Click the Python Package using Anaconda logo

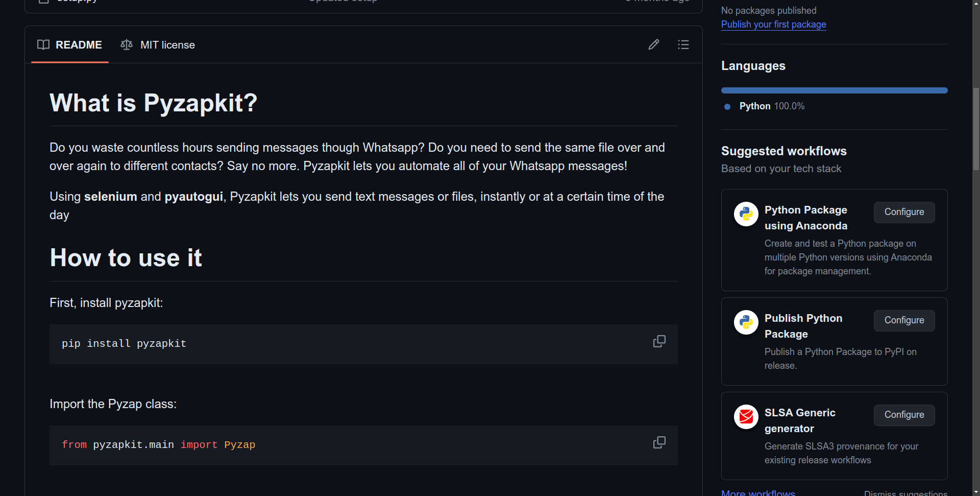pyautogui.click(x=746, y=214)
